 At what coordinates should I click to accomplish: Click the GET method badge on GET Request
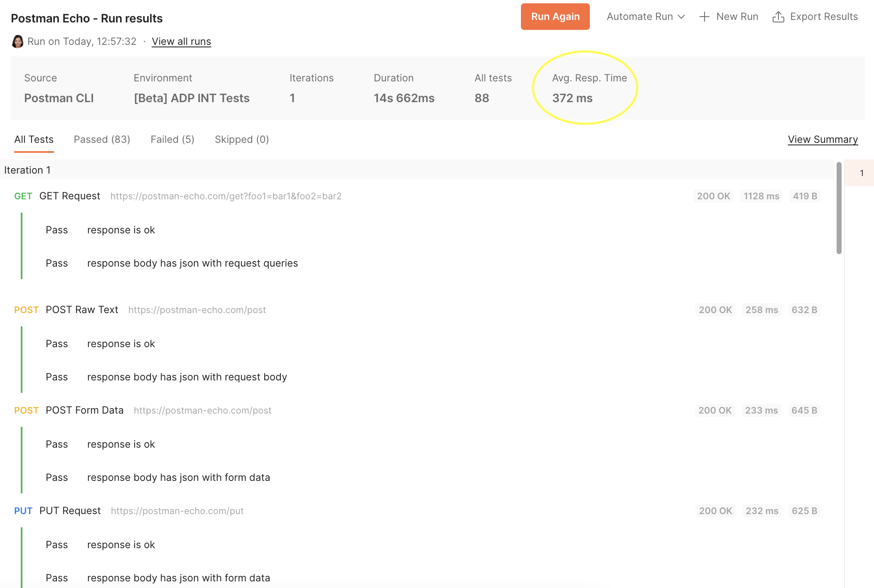pyautogui.click(x=23, y=196)
